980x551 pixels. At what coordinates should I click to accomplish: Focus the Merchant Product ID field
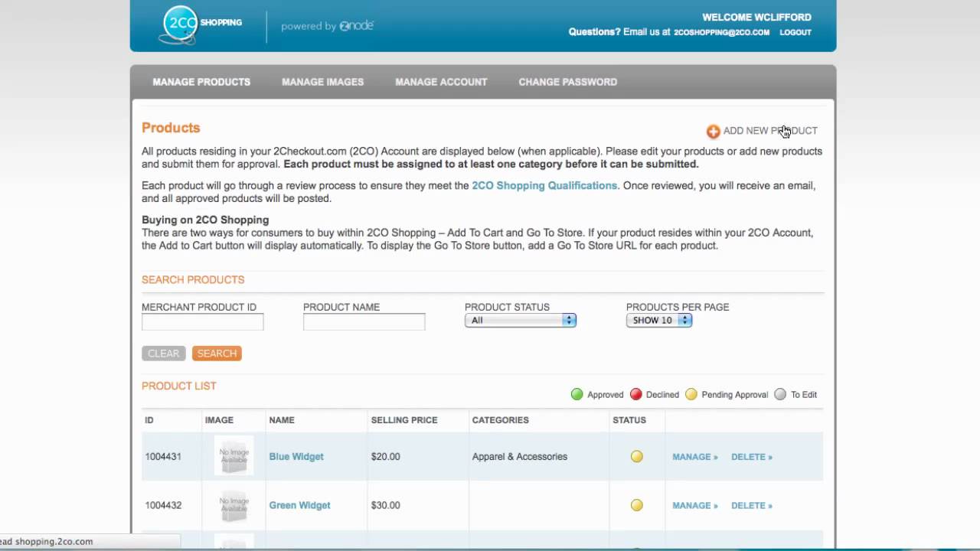203,322
